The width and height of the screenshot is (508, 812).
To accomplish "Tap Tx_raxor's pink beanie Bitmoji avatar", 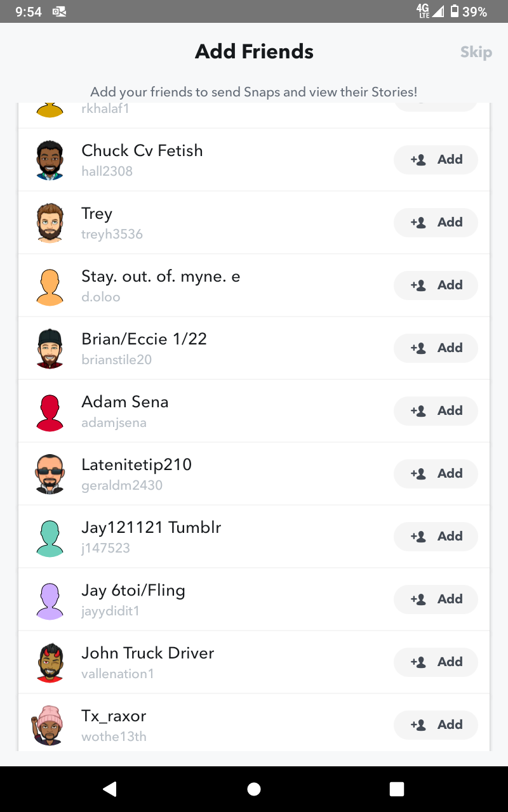I will (x=48, y=725).
